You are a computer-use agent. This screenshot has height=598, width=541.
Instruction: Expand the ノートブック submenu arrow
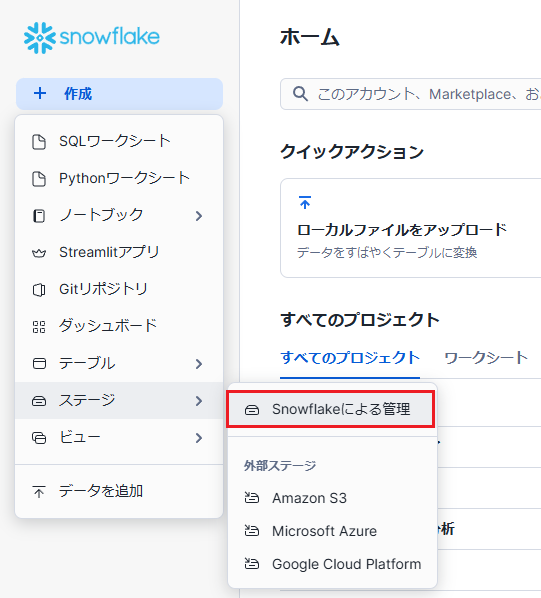(199, 216)
